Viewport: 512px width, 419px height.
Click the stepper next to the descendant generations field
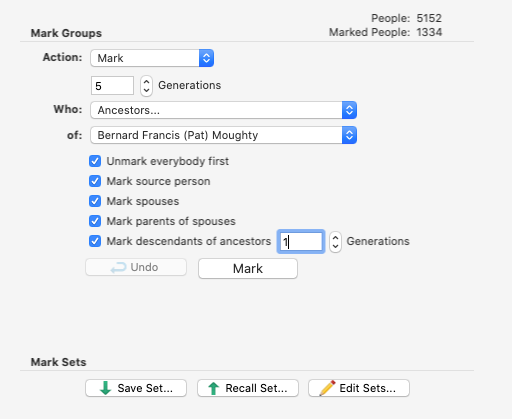click(x=335, y=242)
